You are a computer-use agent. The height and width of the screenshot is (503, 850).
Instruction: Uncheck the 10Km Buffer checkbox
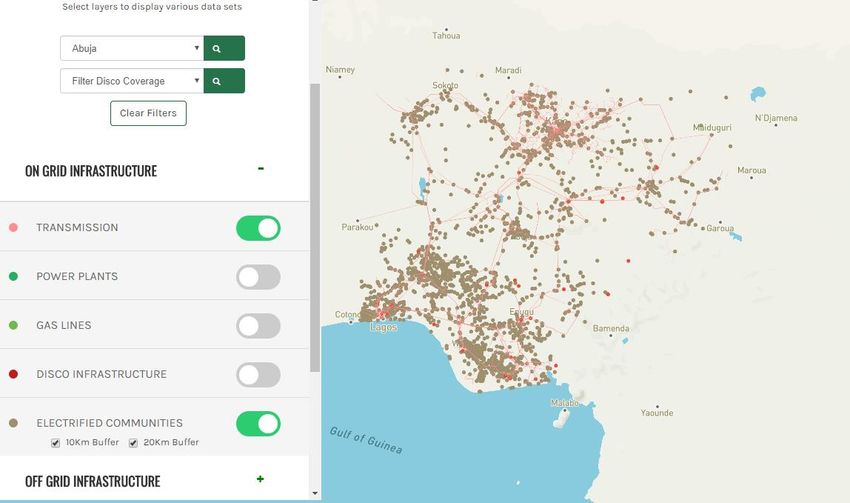[56, 442]
